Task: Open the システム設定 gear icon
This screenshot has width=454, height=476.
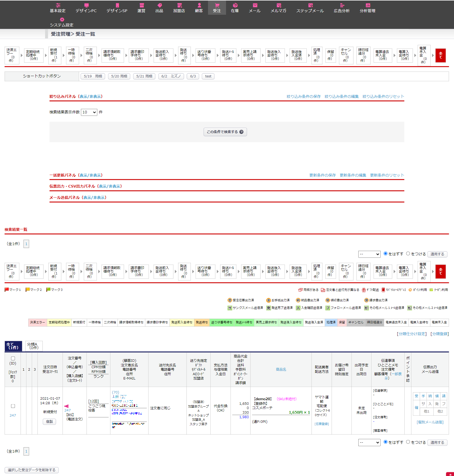Action: pyautogui.click(x=62, y=19)
